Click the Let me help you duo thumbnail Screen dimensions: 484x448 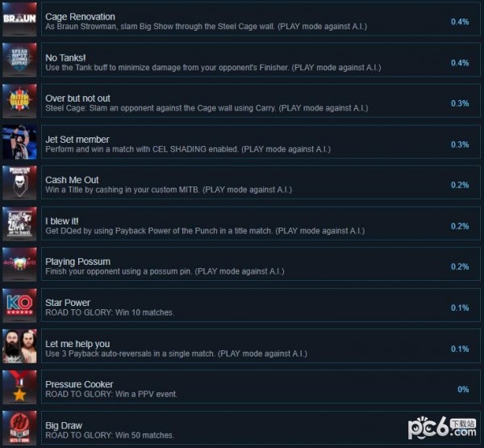19,346
